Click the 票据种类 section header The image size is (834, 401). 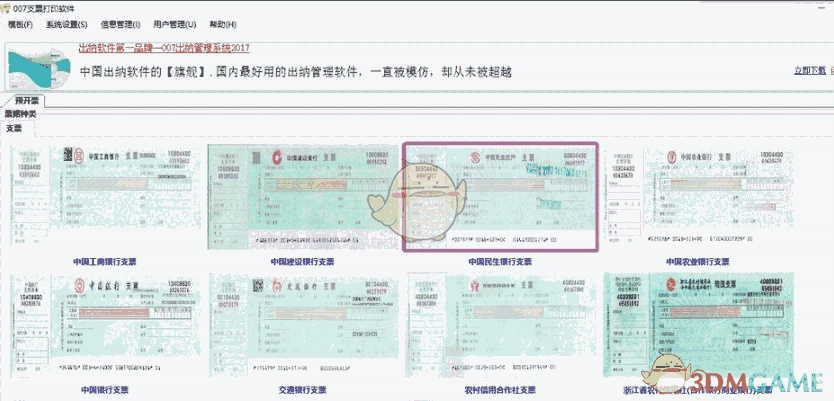pyautogui.click(x=20, y=114)
